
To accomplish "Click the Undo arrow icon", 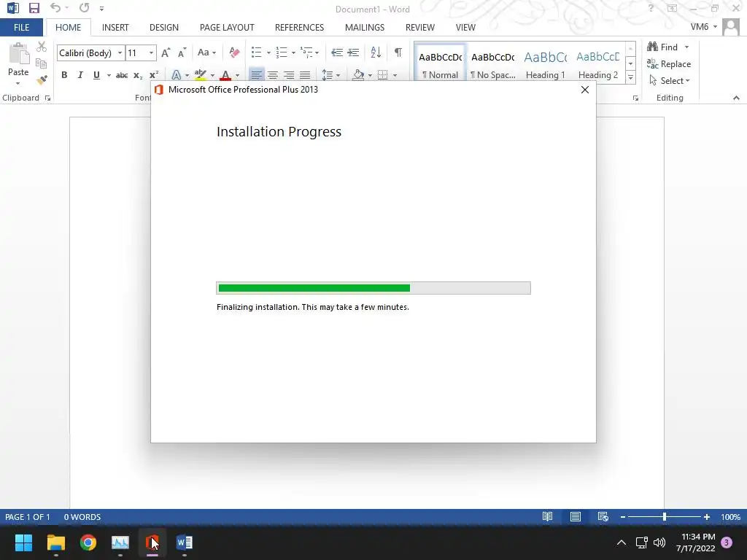I will point(55,7).
